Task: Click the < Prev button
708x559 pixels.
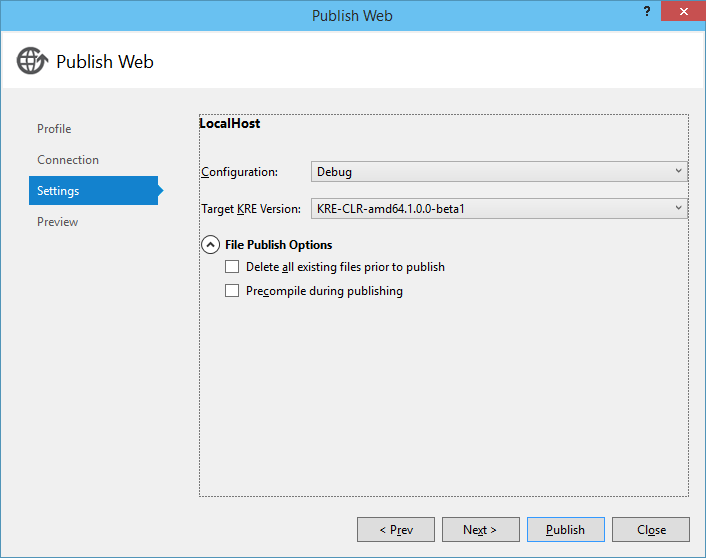Action: pos(396,530)
